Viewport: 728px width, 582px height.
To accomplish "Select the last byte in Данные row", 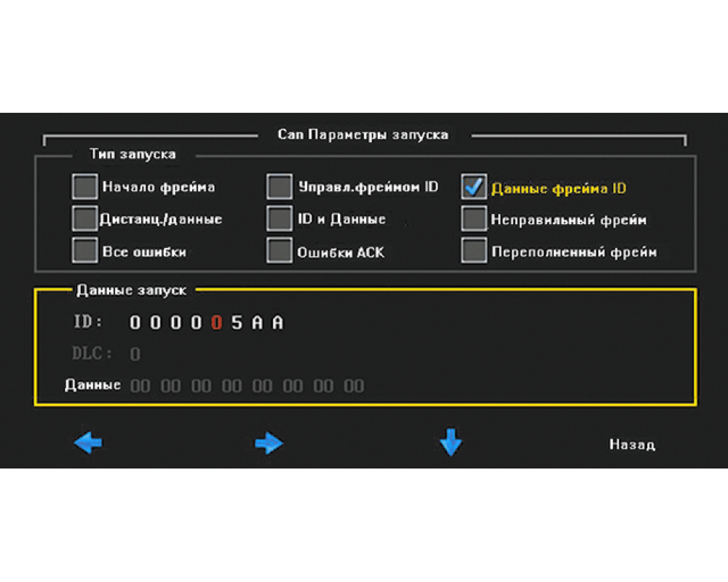I will coord(354,386).
